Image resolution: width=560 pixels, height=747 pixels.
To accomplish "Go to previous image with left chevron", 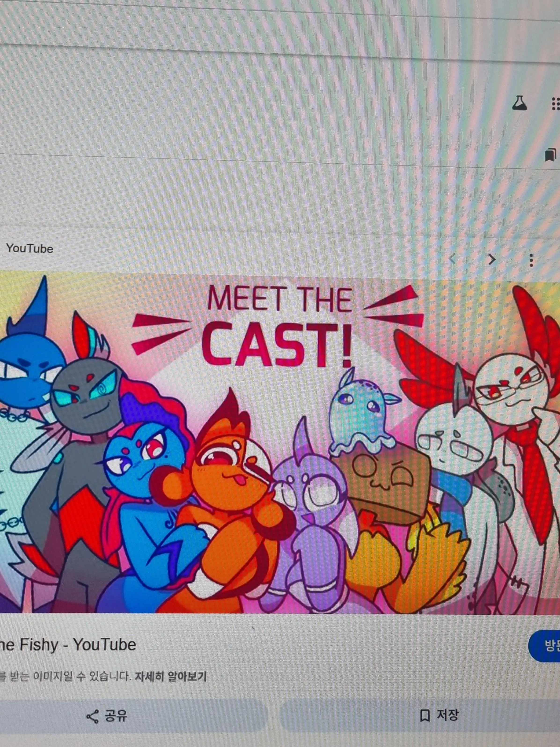I will (453, 259).
